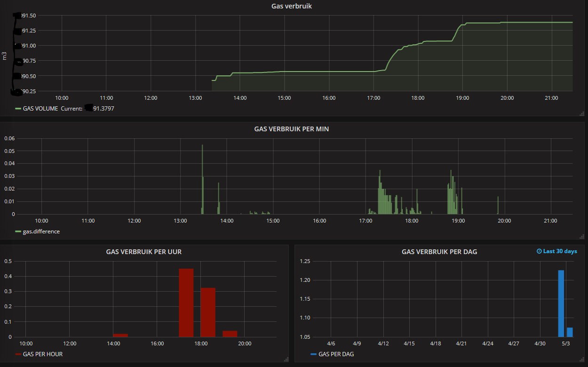Open the GAS VERBRUIK PER UUR title menu

click(x=144, y=252)
